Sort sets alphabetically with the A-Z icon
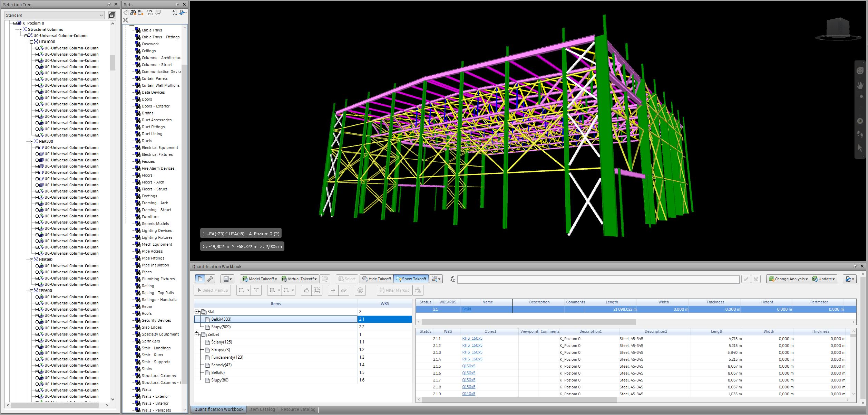Image resolution: width=868 pixels, height=415 pixels. (175, 13)
